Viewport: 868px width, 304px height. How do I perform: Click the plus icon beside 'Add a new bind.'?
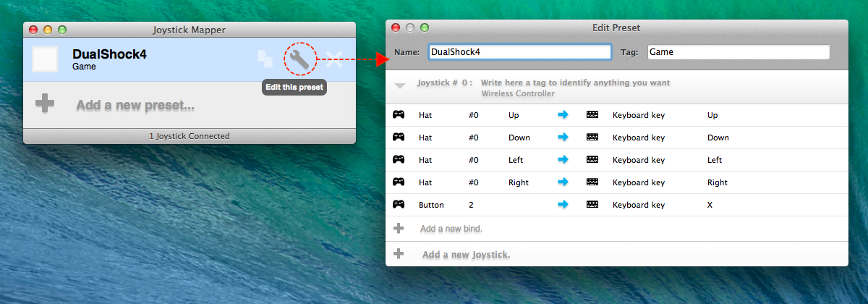pyautogui.click(x=399, y=228)
